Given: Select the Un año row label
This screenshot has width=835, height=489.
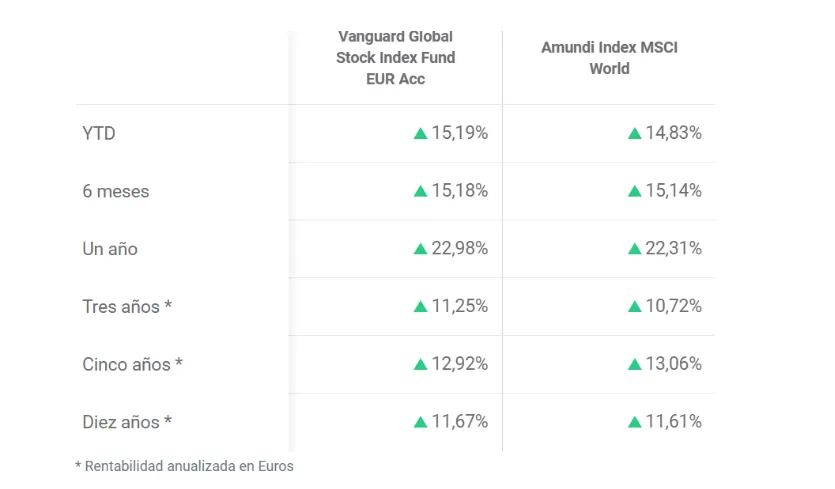Looking at the screenshot, I should coord(110,249).
